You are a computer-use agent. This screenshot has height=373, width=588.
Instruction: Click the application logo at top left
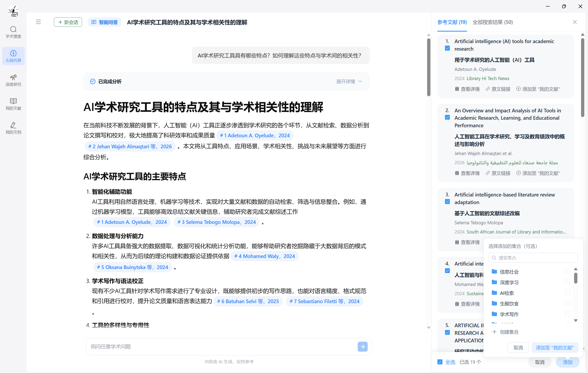coord(13,11)
